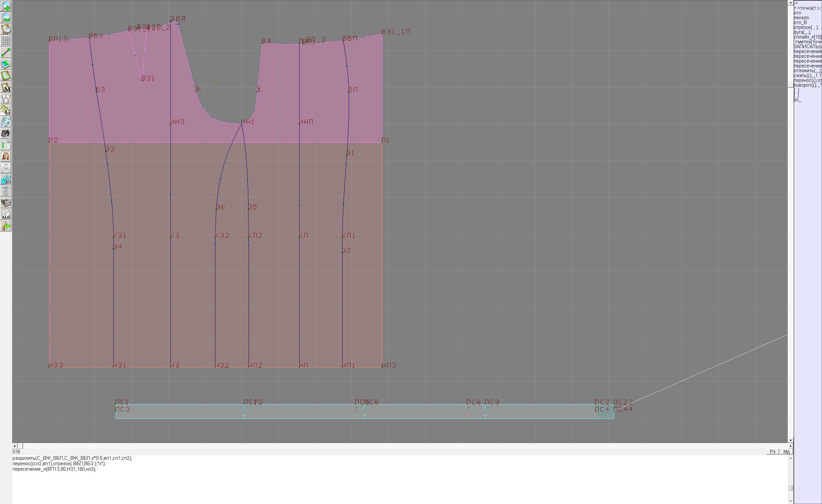Viewport: 822px width, 504px height.
Task: Select 'дуга(,,,);' in the command list
Action: (x=802, y=32)
